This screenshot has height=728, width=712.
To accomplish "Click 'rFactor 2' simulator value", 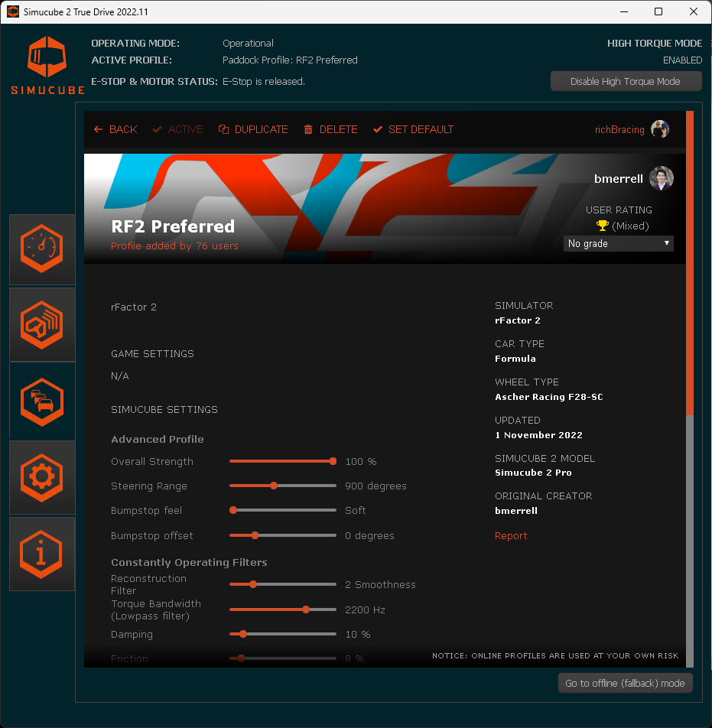I will (x=518, y=320).
